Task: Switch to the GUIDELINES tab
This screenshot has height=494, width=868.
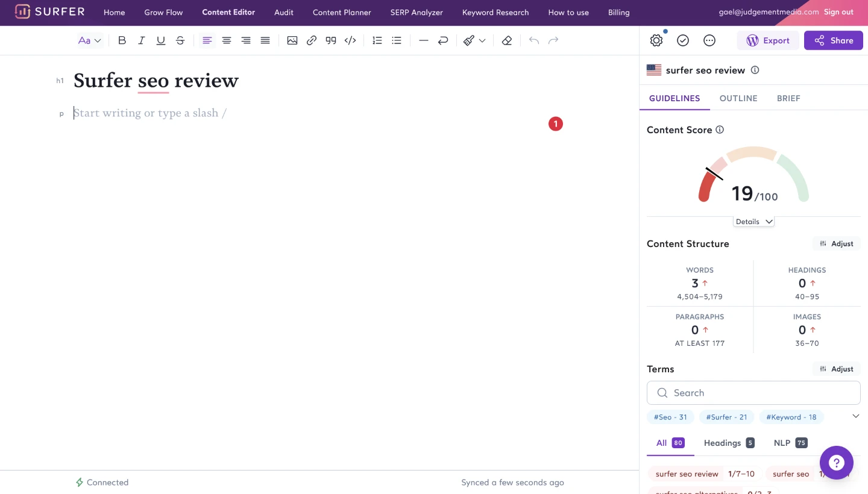Action: (x=675, y=98)
